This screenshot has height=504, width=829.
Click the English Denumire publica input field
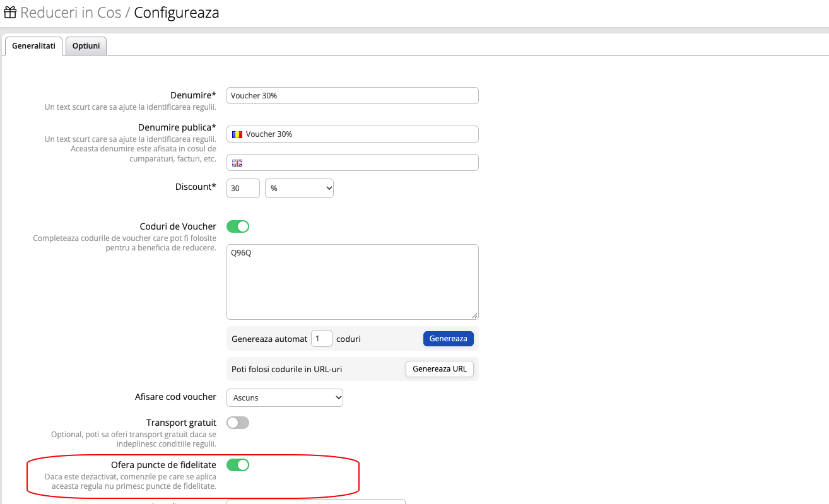coord(353,163)
